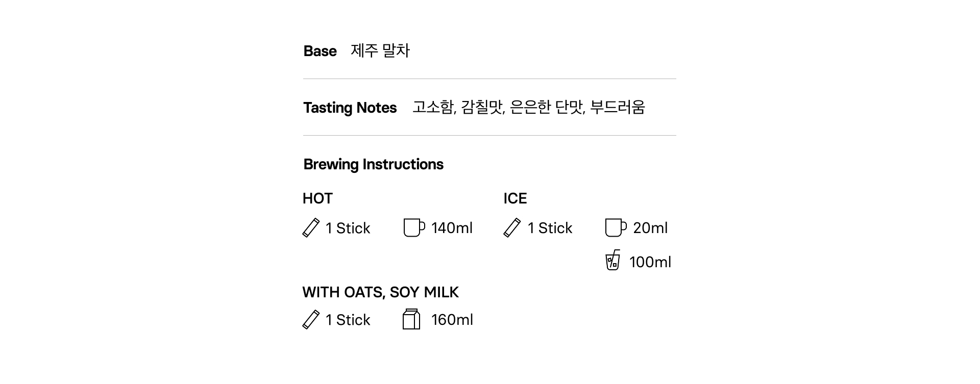Click the 제주 말차 base text
Screen dimensions: 980x384
coord(380,50)
